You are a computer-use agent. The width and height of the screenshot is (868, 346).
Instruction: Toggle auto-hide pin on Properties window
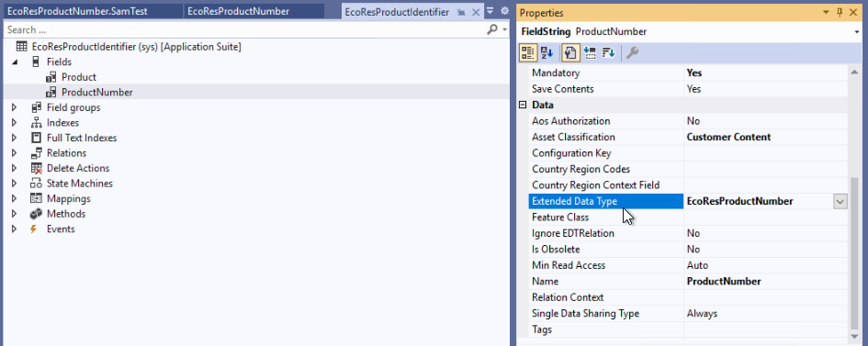[x=840, y=12]
